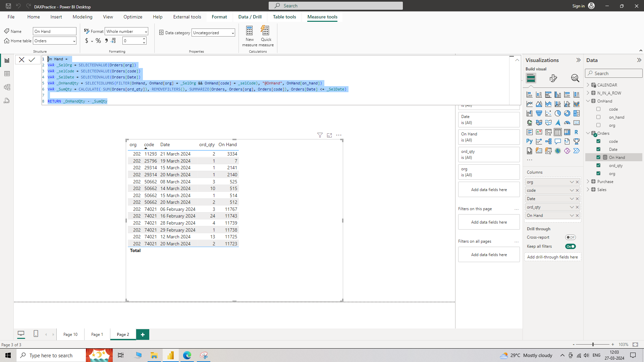Check the OnHand org field
The height and width of the screenshot is (362, 644).
(598, 125)
